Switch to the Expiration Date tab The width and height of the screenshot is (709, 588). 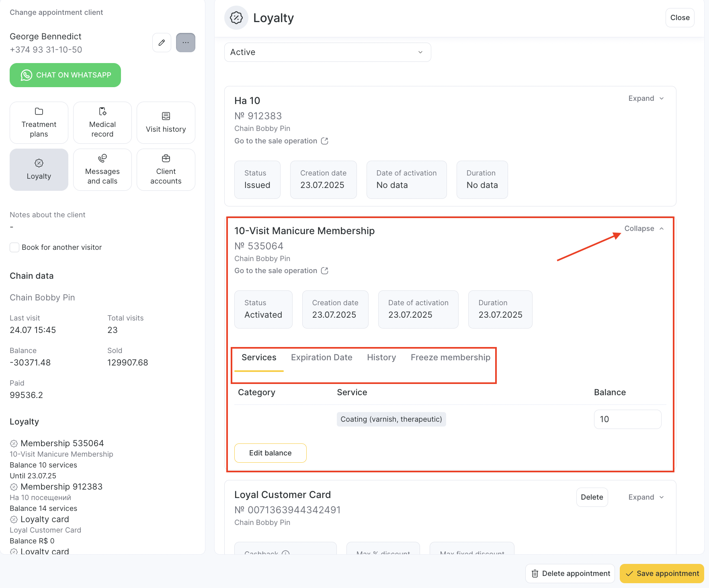pyautogui.click(x=322, y=357)
